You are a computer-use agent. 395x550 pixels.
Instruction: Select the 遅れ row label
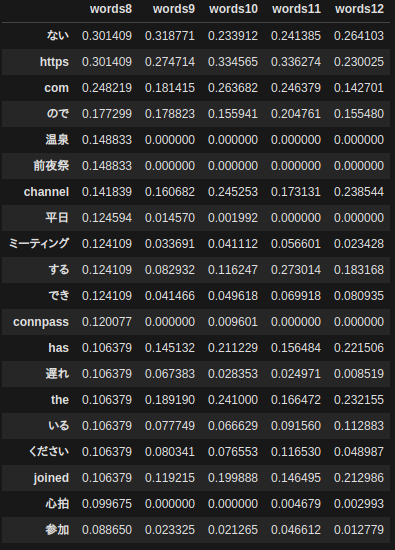[x=57, y=374]
